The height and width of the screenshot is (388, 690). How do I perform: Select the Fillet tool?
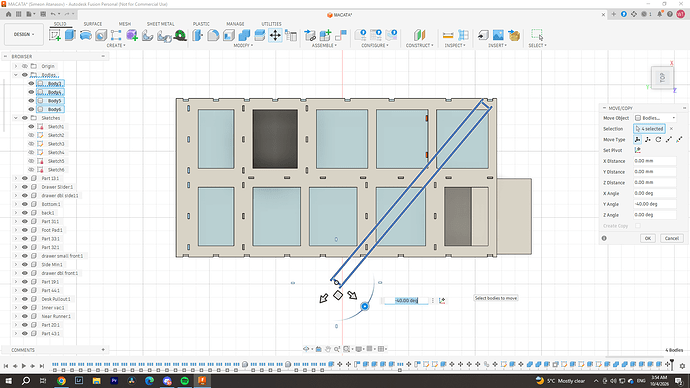coord(213,35)
